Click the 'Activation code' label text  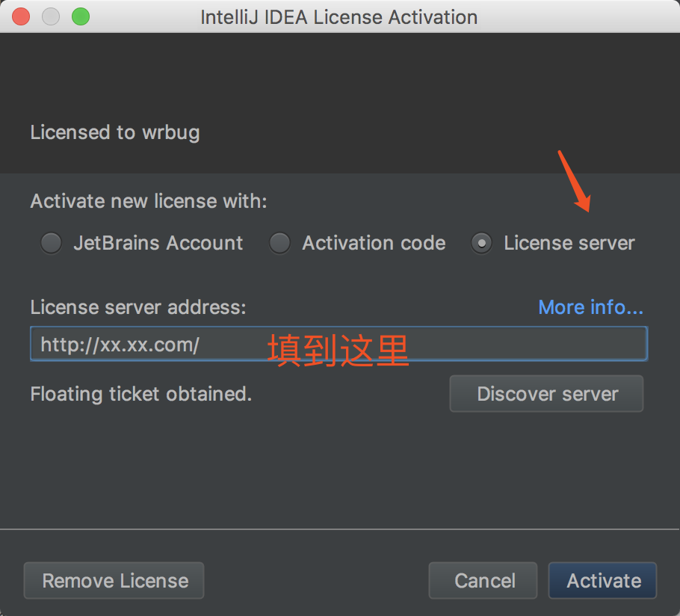[374, 243]
